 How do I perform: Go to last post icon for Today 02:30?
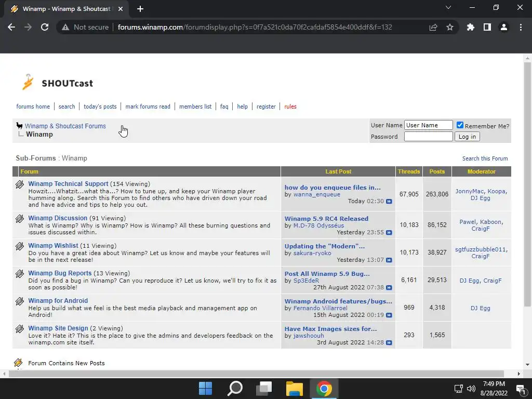tap(389, 201)
